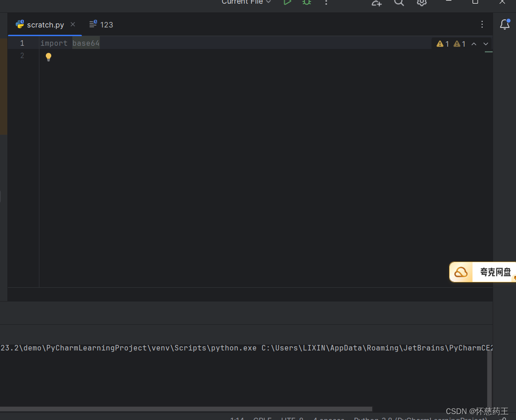
Task: Open the main kebab menu next to Debug
Action: pos(326,3)
